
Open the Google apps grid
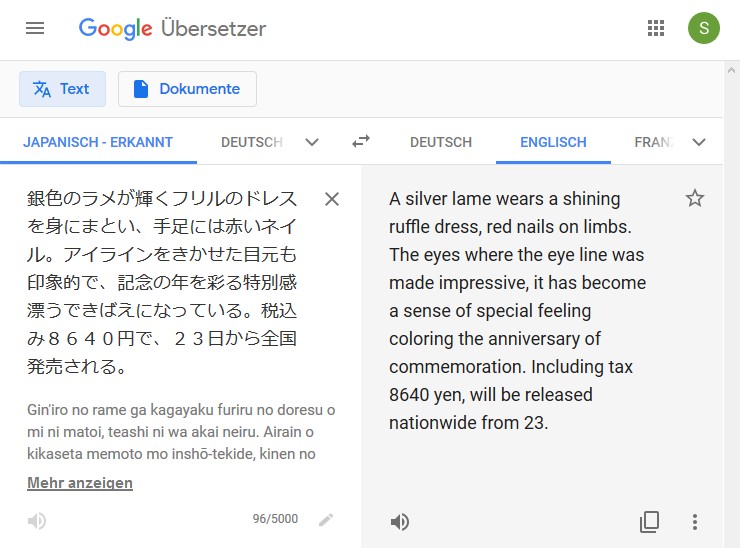coord(656,28)
